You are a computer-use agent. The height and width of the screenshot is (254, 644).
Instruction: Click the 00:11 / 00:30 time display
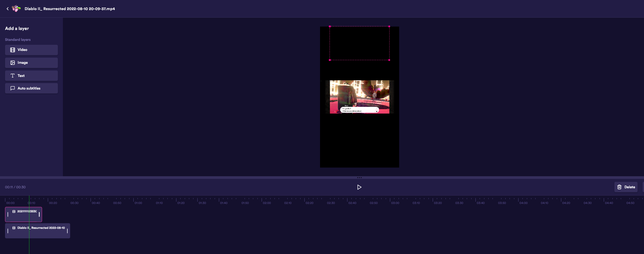pyautogui.click(x=15, y=187)
